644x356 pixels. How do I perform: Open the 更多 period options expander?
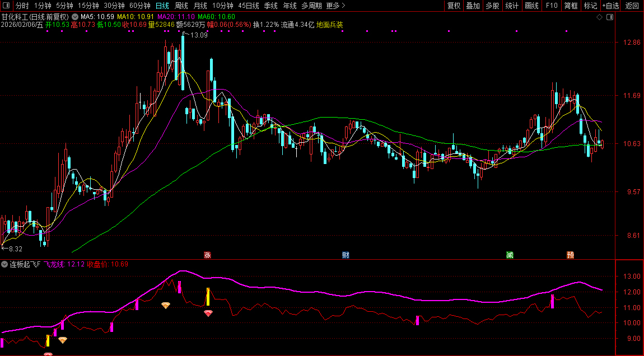pyautogui.click(x=335, y=6)
